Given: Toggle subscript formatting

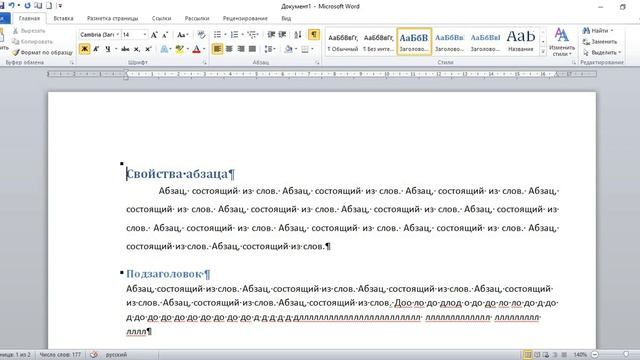Looking at the screenshot, I should pos(137,49).
